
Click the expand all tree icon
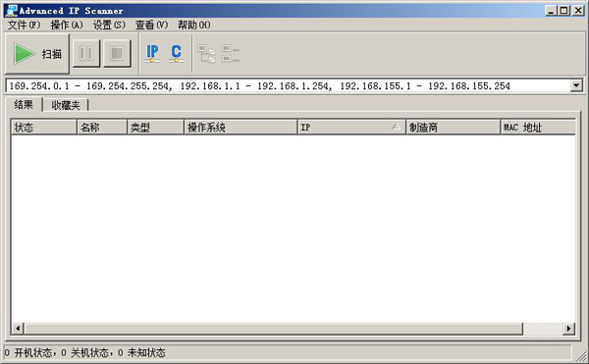pyautogui.click(x=206, y=54)
